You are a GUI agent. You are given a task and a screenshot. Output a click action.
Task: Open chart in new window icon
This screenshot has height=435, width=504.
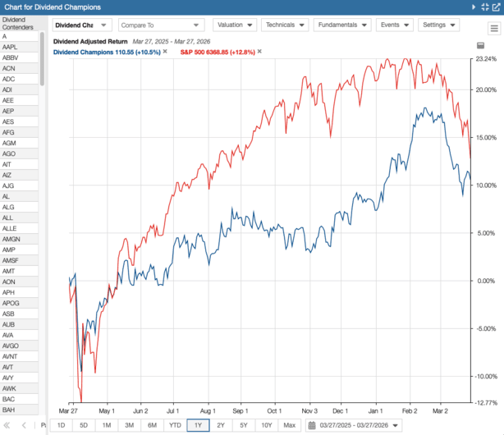tap(496, 7)
